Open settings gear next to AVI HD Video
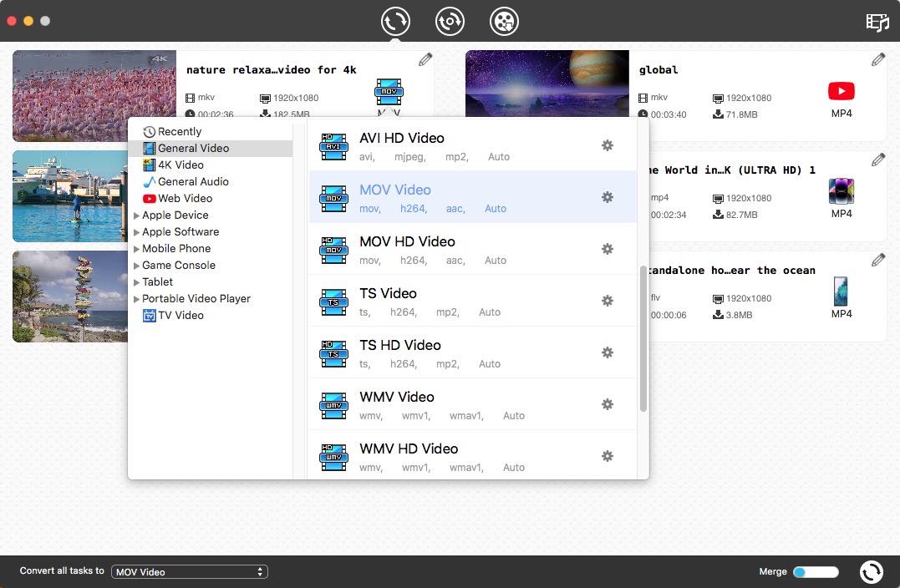The width and height of the screenshot is (900, 588). (608, 145)
